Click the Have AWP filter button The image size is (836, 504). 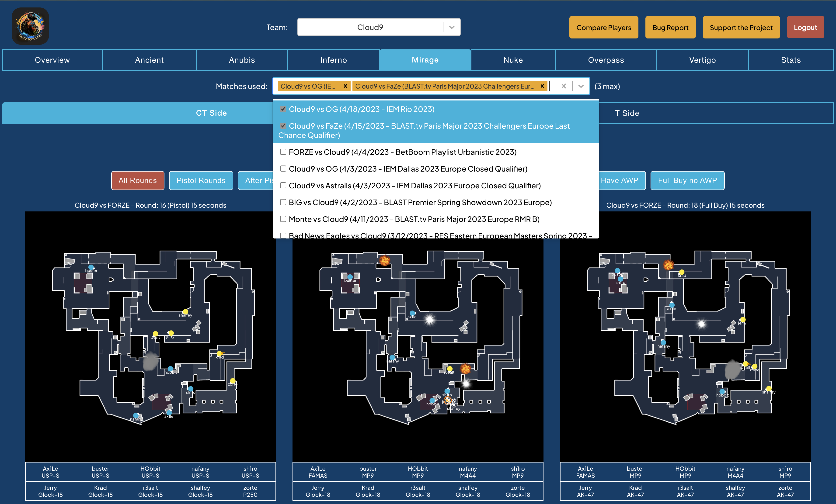coord(622,180)
